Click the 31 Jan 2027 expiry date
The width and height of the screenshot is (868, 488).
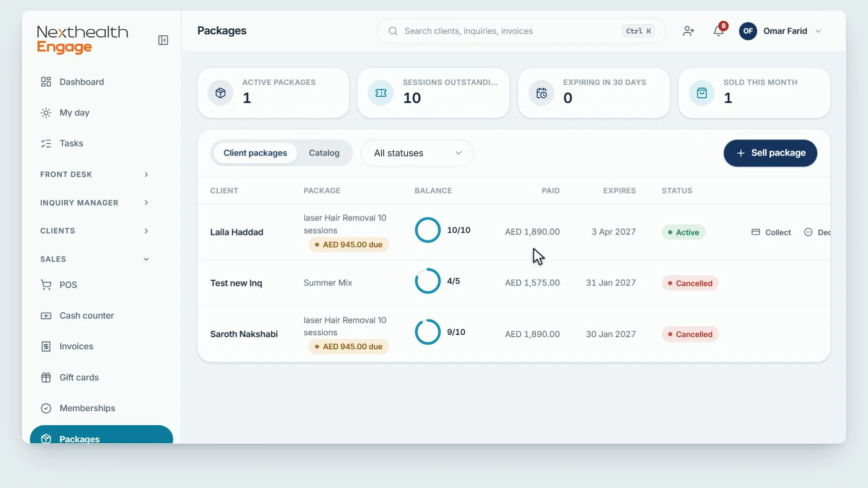click(x=611, y=283)
